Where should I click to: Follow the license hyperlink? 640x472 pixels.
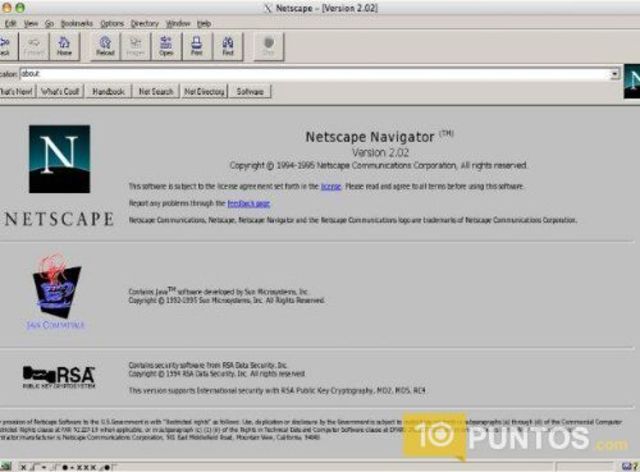[x=331, y=187]
